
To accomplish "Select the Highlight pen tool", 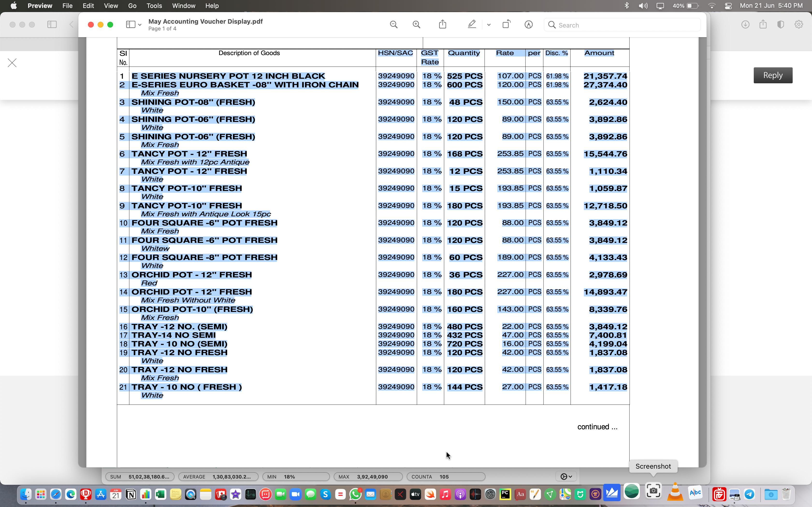I will click(x=472, y=24).
